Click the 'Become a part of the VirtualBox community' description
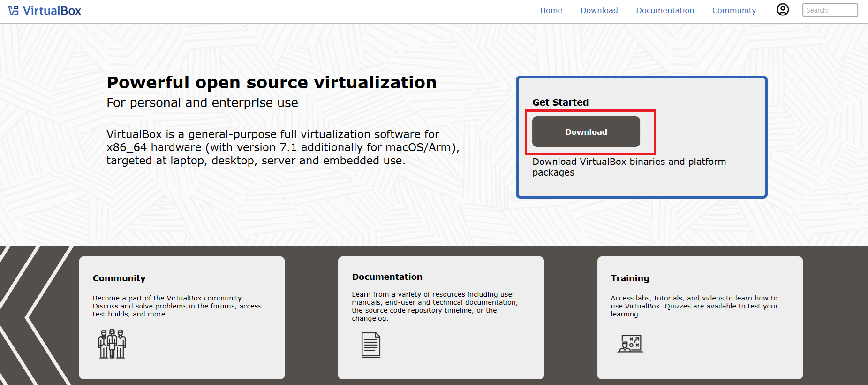The image size is (868, 385). [177, 306]
